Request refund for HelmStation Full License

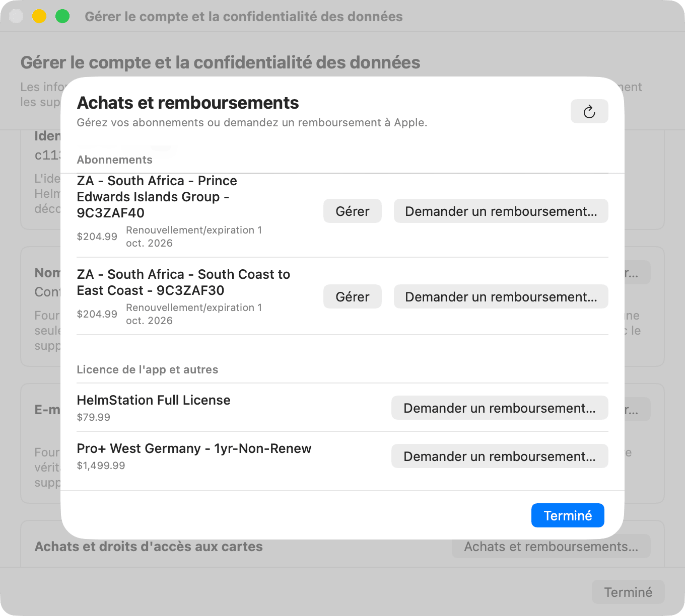coord(500,408)
